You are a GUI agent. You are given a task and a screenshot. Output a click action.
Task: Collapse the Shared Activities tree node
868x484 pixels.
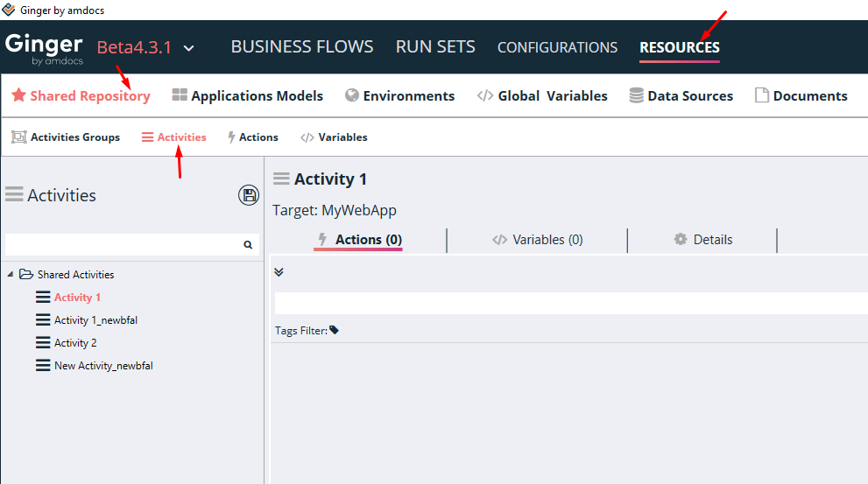click(11, 275)
